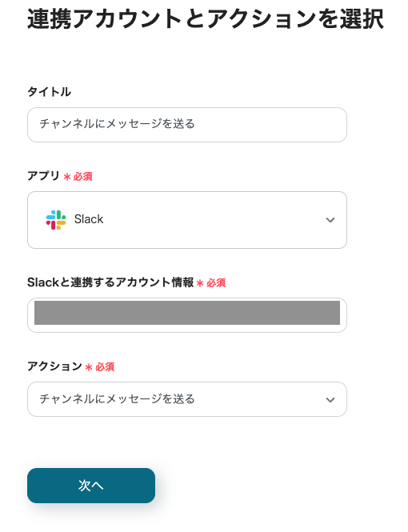Click the red asterisk next to アプリ label
This screenshot has width=408, height=532.
(67, 177)
